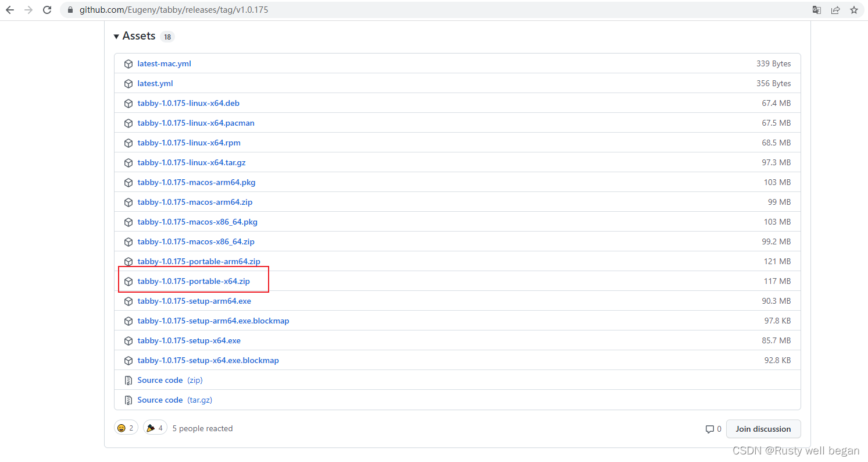Image resolution: width=868 pixels, height=462 pixels.
Task: Bookmark this page with the star icon
Action: [854, 10]
